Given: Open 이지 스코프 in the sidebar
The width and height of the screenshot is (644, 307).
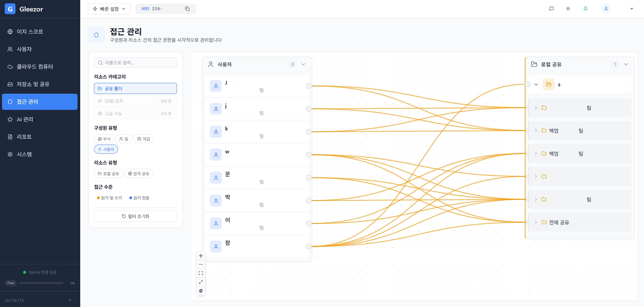Looking at the screenshot, I should pos(40,32).
